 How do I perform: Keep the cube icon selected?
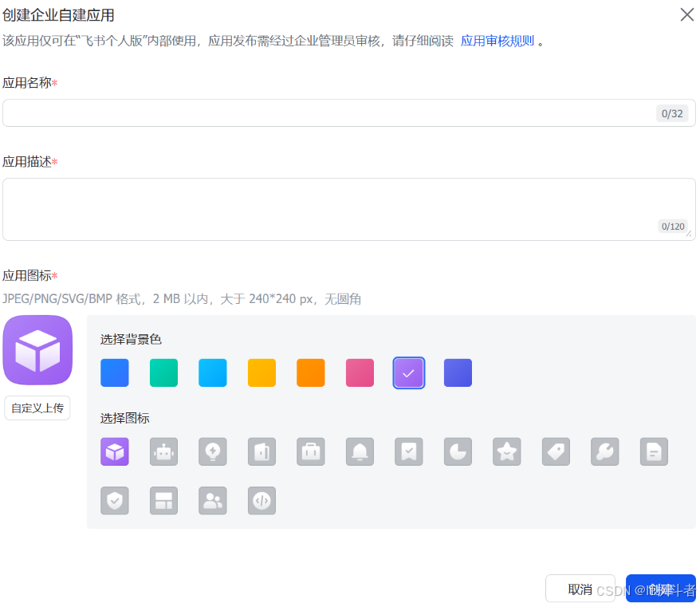coord(114,451)
